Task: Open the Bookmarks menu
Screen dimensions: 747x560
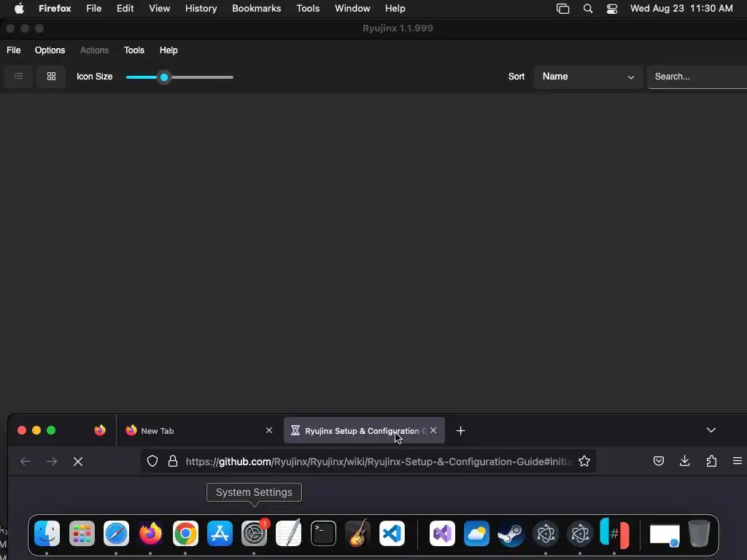Action: 256,9
